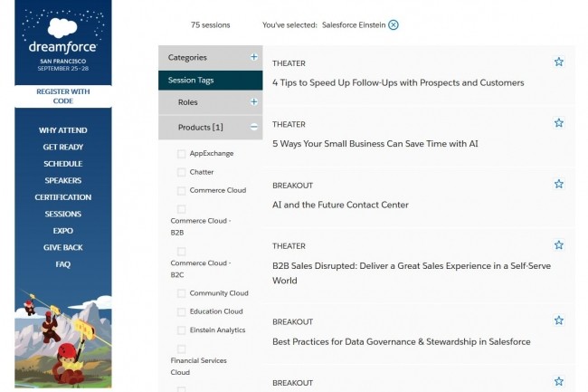588x392 pixels.
Task: Remove the Salesforce Einstein filter with the X icon
Action: pyautogui.click(x=393, y=24)
